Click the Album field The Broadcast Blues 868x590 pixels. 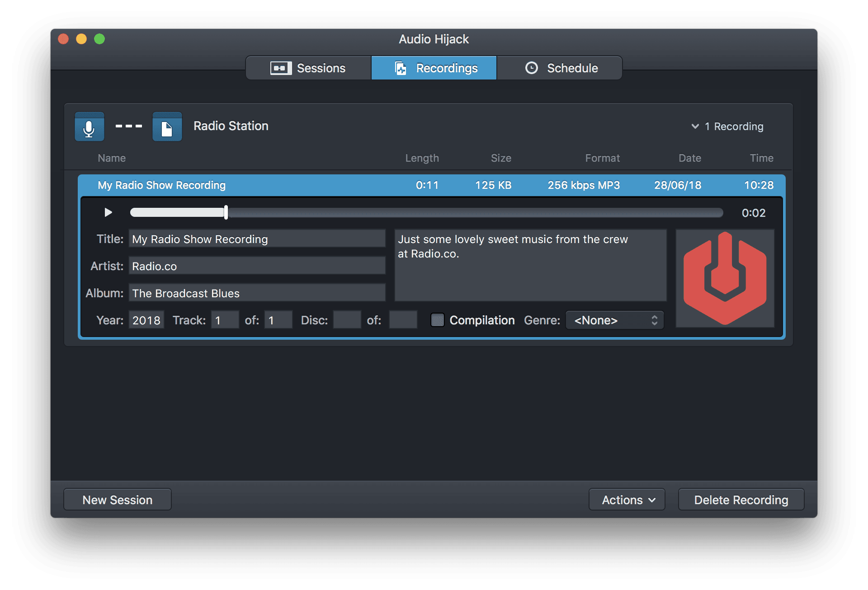coord(257,293)
